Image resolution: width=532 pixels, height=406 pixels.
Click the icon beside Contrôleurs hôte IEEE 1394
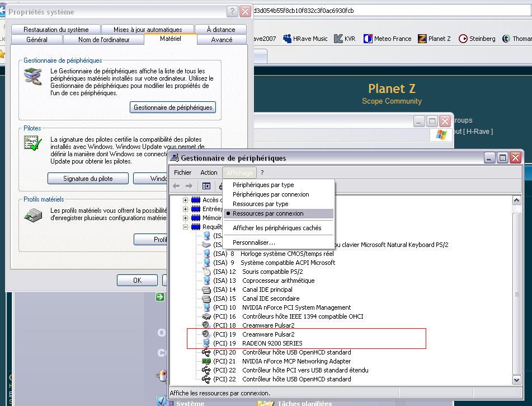206,316
